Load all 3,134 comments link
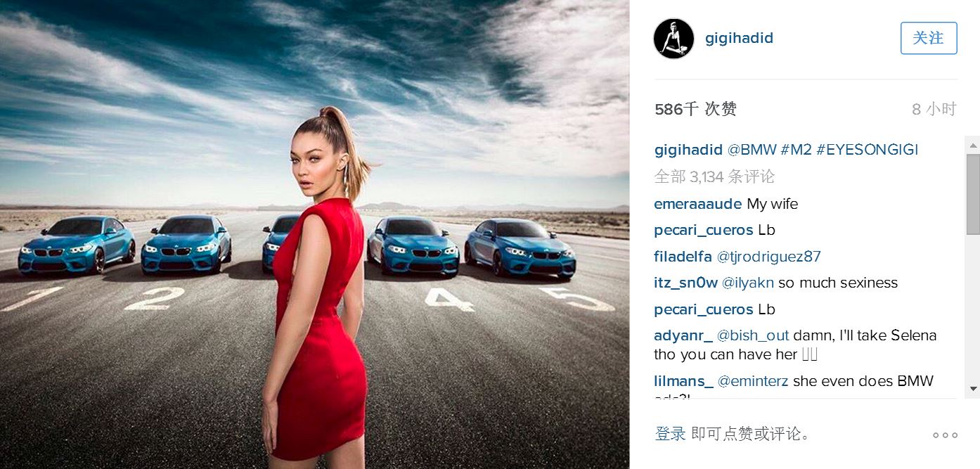The image size is (980, 469). point(714,176)
